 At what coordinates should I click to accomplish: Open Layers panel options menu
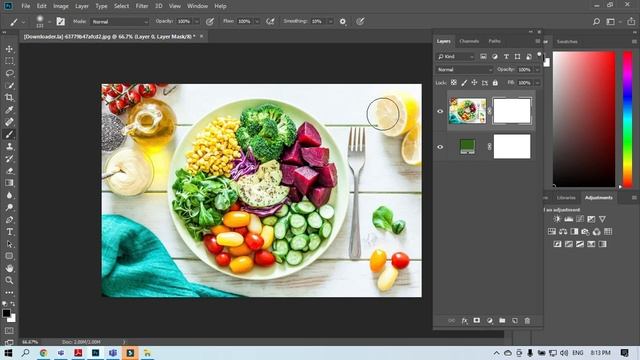538,41
